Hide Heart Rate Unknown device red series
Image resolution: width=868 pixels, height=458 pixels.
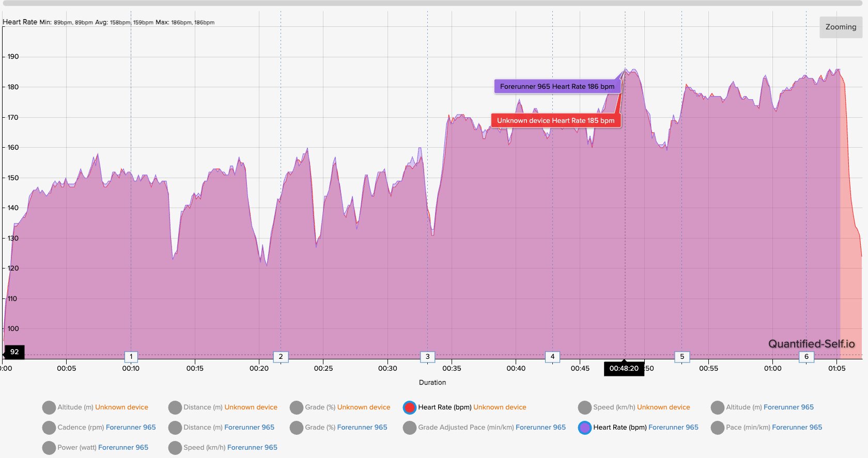click(410, 407)
